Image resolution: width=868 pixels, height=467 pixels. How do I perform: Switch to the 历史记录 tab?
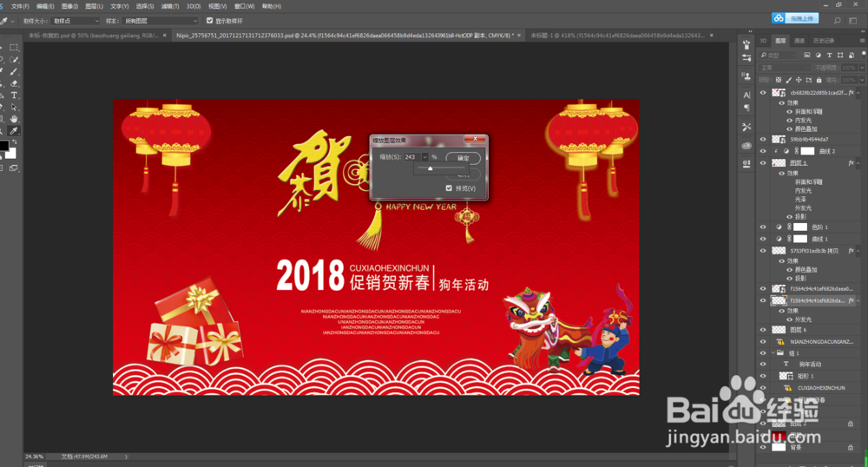[x=823, y=41]
